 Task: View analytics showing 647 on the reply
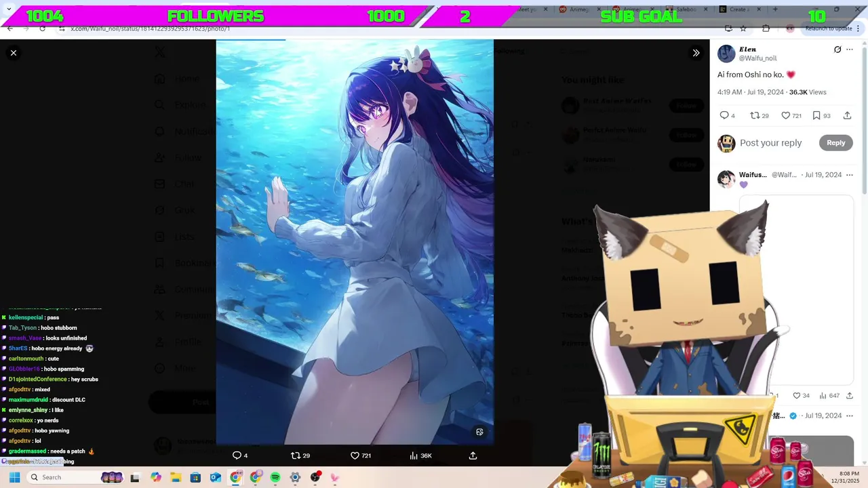(x=829, y=395)
